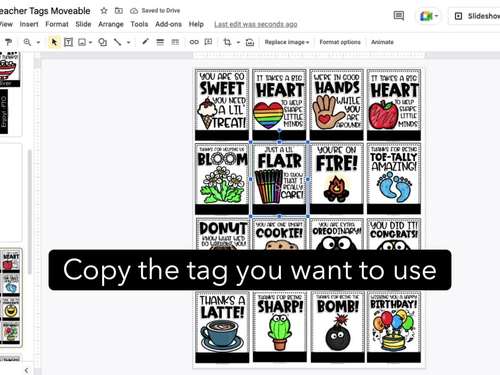Expand zoom level dropdown arrow

(38, 42)
